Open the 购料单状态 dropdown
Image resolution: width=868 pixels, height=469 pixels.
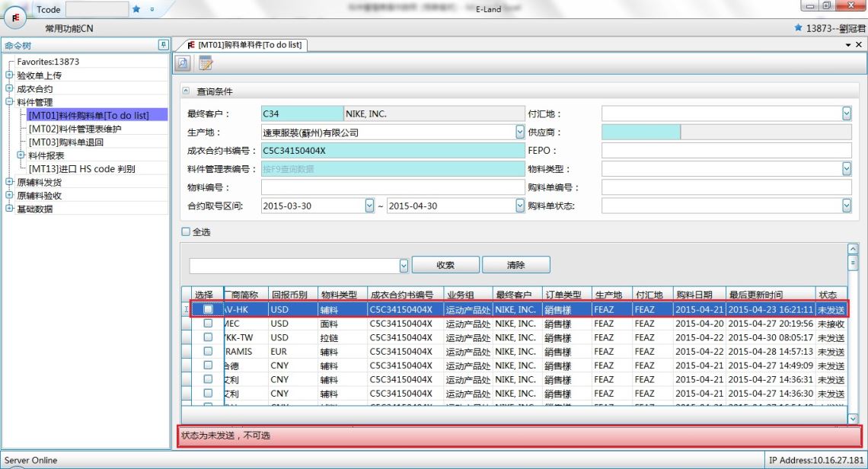(x=846, y=206)
